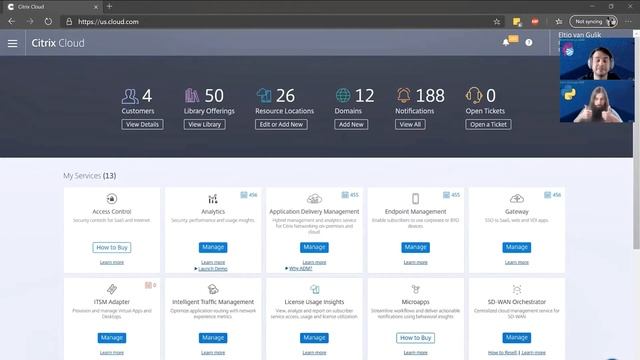
Task: Click the Analytics service icon
Action: point(213,199)
